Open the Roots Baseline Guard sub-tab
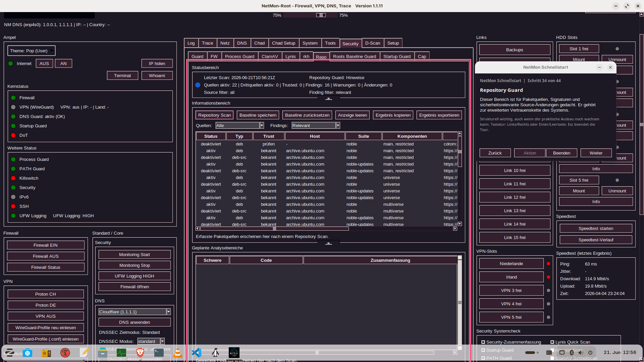This screenshot has width=644, height=362. [x=355, y=57]
